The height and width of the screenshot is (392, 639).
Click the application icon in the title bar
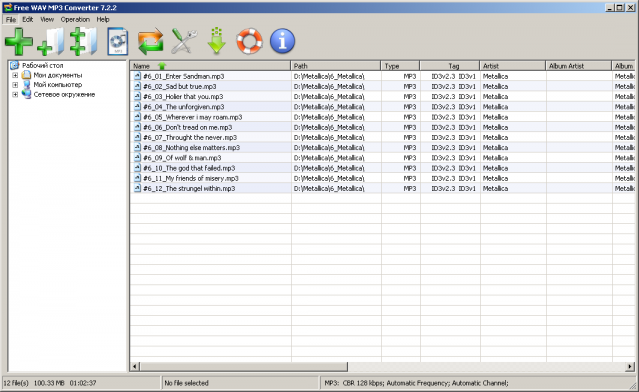tap(7, 7)
